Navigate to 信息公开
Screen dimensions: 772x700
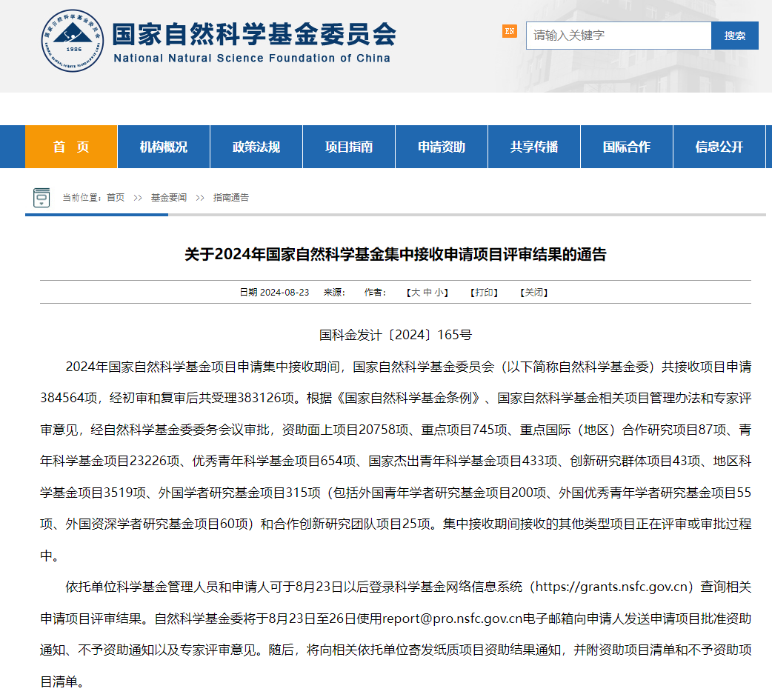tap(719, 147)
